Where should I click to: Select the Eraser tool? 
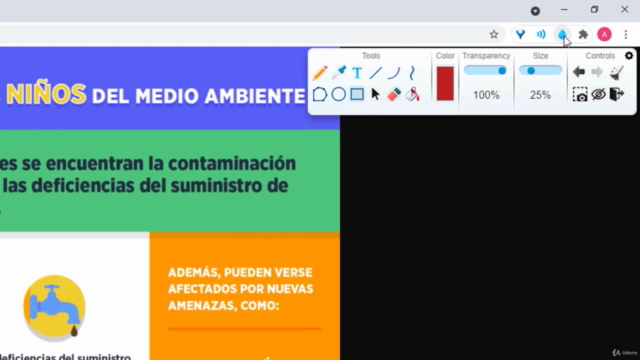point(394,94)
